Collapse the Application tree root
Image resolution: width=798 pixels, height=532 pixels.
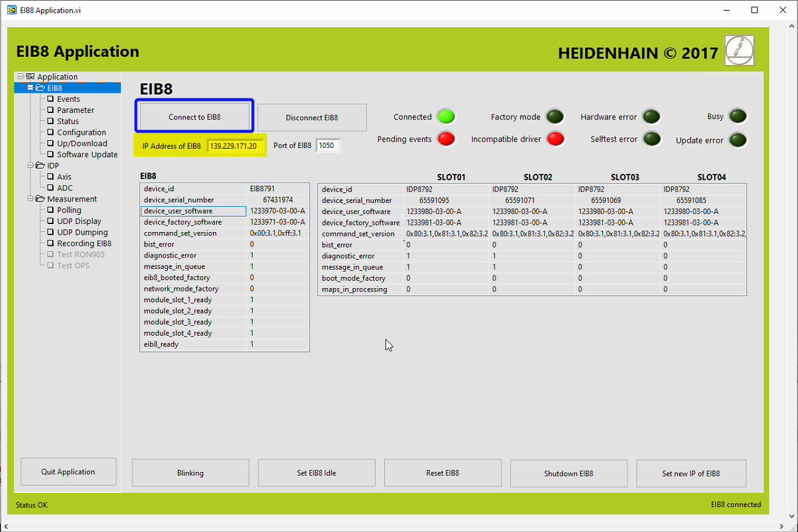[x=20, y=77]
